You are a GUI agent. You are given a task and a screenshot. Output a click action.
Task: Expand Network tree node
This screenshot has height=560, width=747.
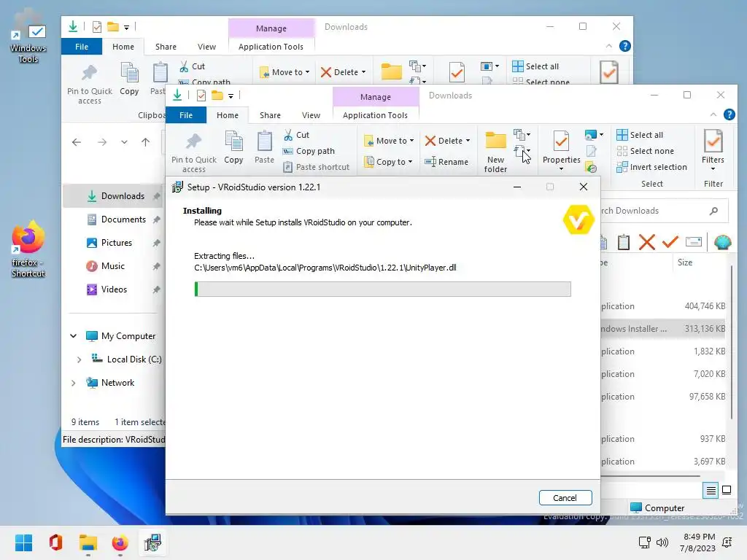(74, 383)
